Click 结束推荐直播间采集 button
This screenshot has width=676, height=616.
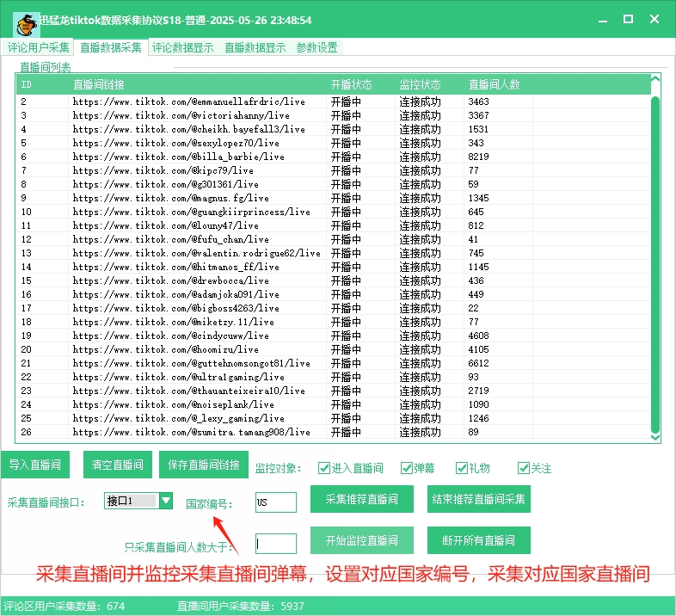click(478, 499)
